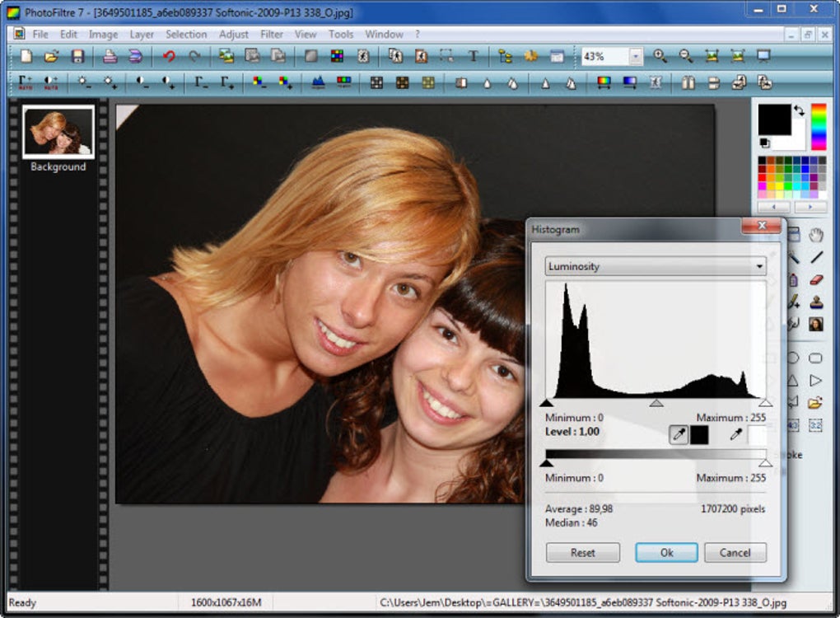Click the Print icon in toolbar
Viewport: 840px width, 618px height.
coord(110,56)
